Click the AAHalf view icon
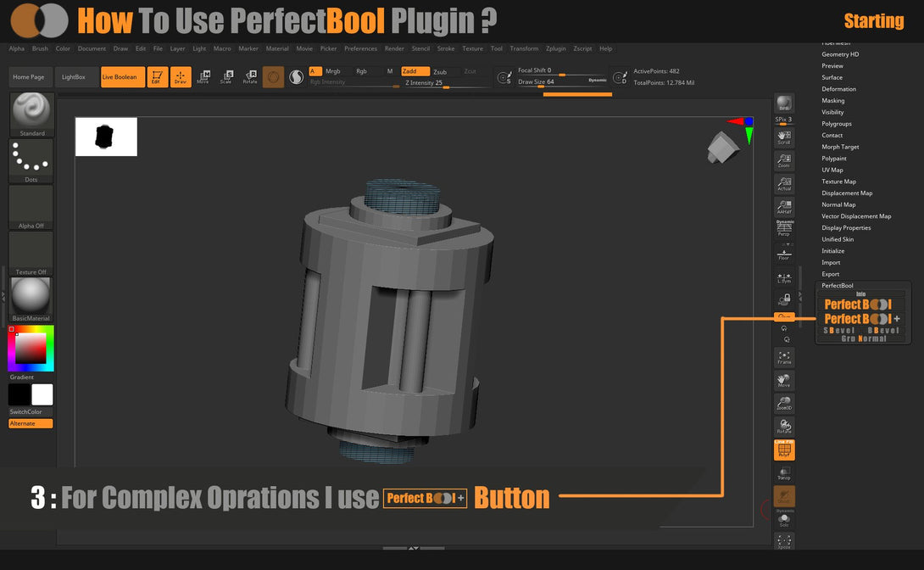Viewport: 924px width, 570px height. (784, 206)
